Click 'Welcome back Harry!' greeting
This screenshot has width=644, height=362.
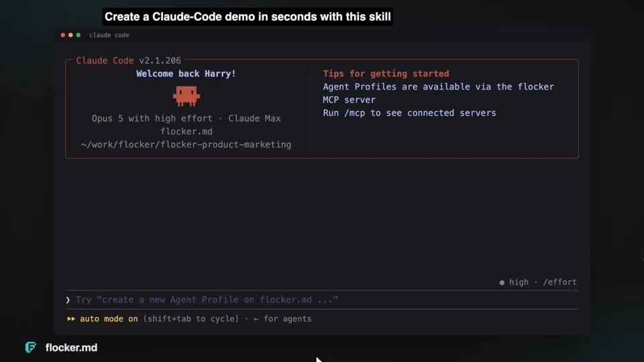coord(186,74)
